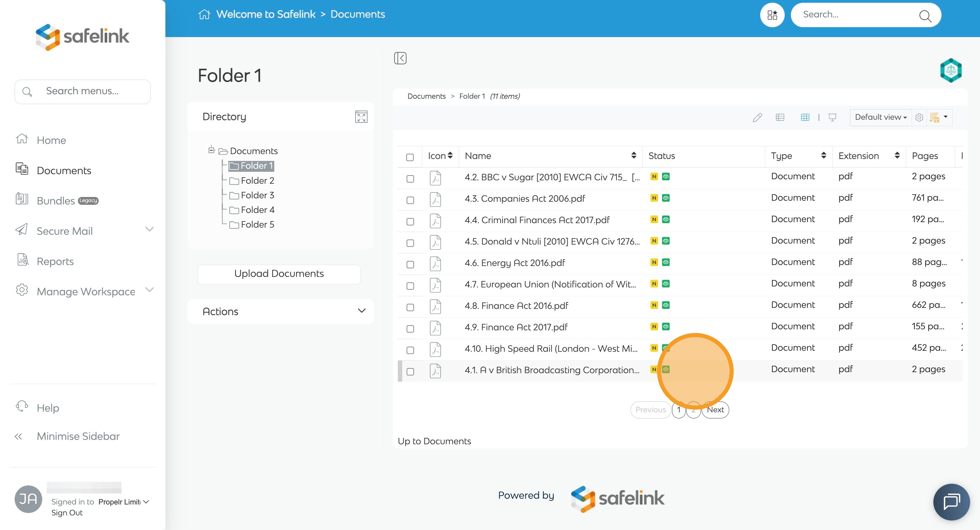The width and height of the screenshot is (980, 530).
Task: Switch to the grid table view icon
Action: (x=805, y=117)
